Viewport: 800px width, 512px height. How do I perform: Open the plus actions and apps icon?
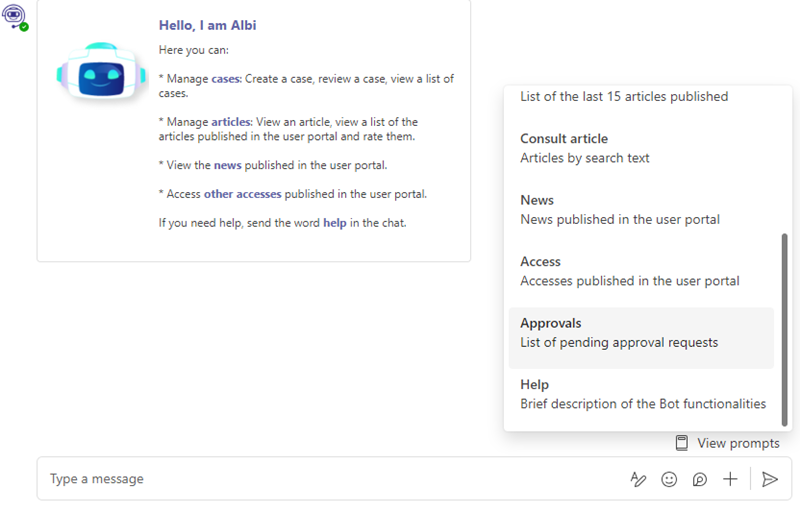tap(730, 479)
